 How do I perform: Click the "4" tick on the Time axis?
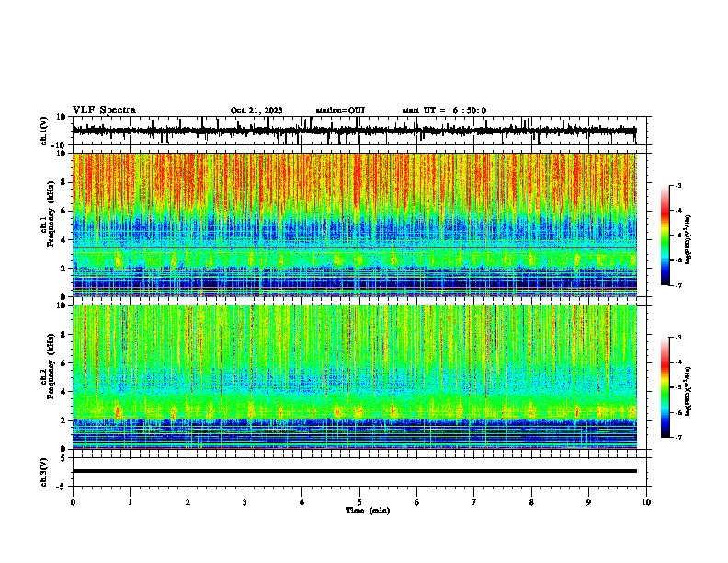302,502
